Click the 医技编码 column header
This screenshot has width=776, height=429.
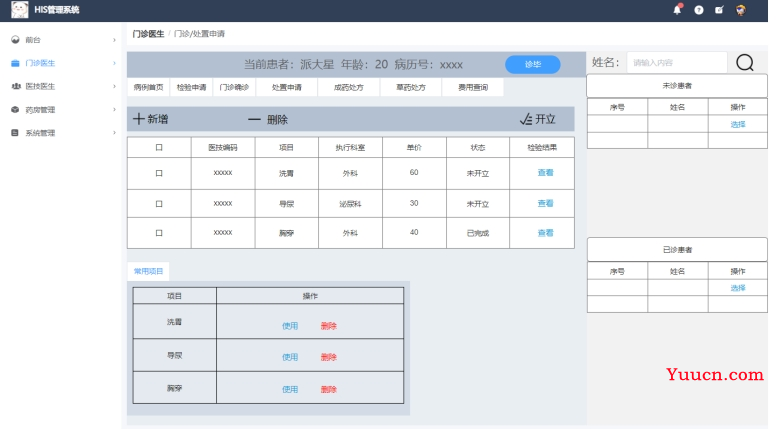(x=223, y=147)
